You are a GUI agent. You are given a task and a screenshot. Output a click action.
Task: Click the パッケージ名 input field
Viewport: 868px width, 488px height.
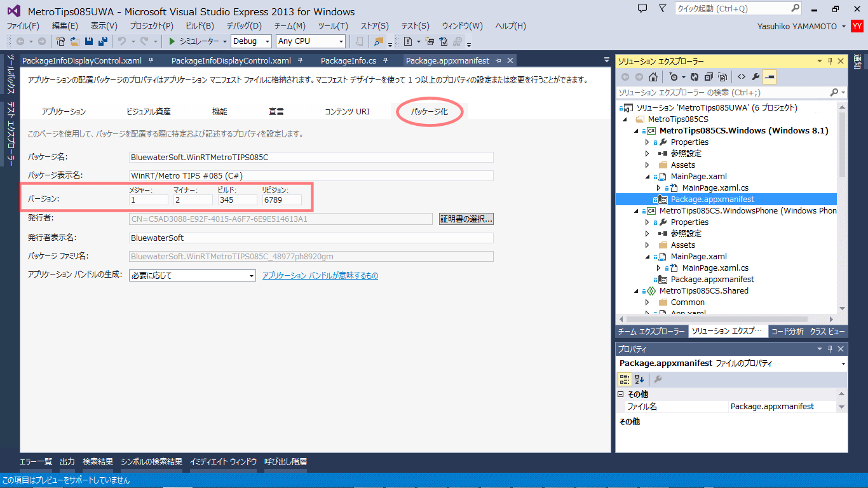click(311, 158)
